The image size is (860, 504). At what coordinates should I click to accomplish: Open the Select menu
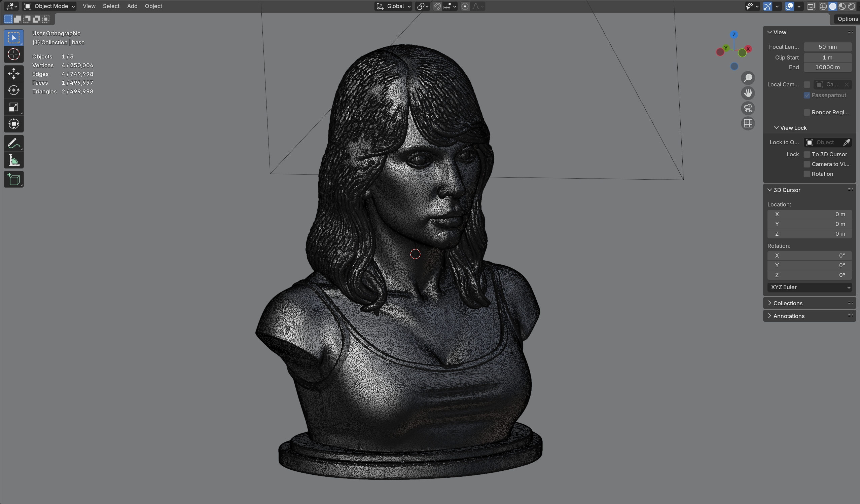click(111, 6)
